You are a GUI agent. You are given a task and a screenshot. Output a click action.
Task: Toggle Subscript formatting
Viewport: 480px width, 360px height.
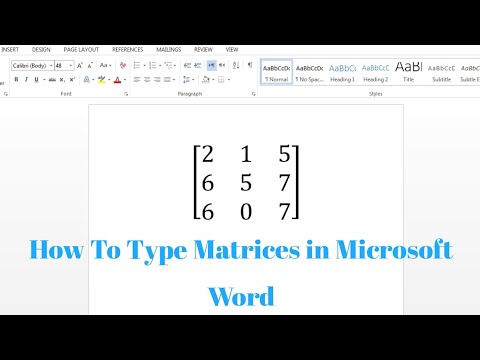(62, 80)
